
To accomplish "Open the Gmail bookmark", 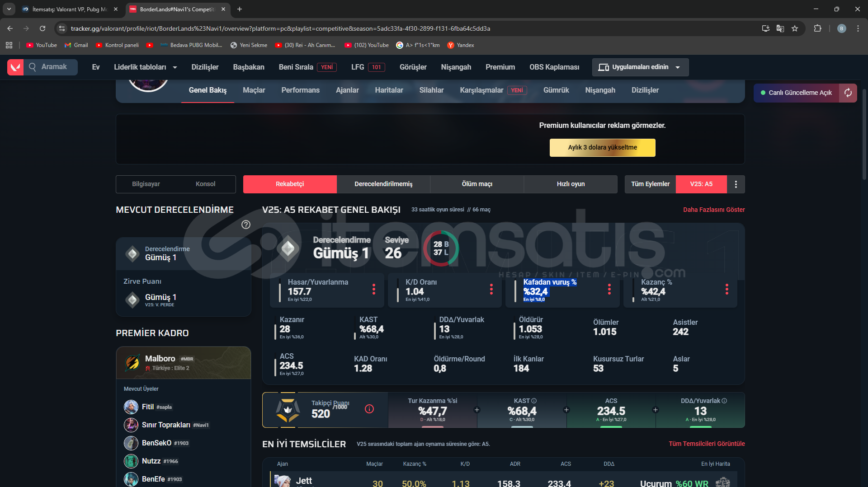I will [x=76, y=45].
